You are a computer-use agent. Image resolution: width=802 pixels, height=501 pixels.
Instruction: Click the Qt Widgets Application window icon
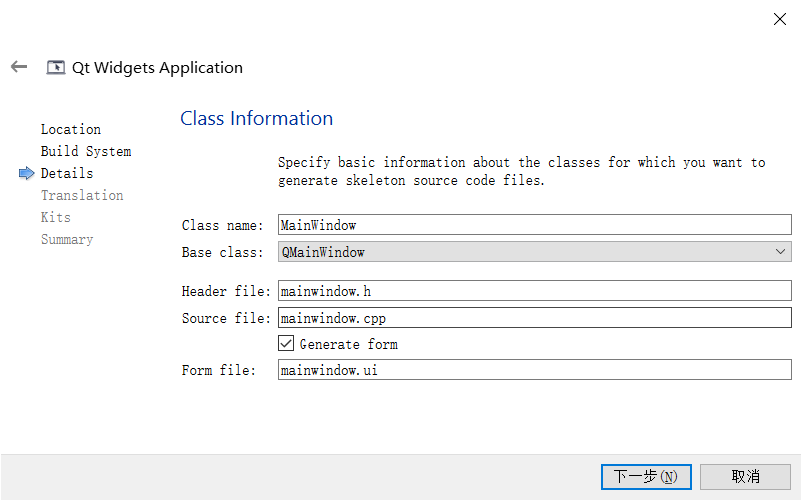coord(56,67)
